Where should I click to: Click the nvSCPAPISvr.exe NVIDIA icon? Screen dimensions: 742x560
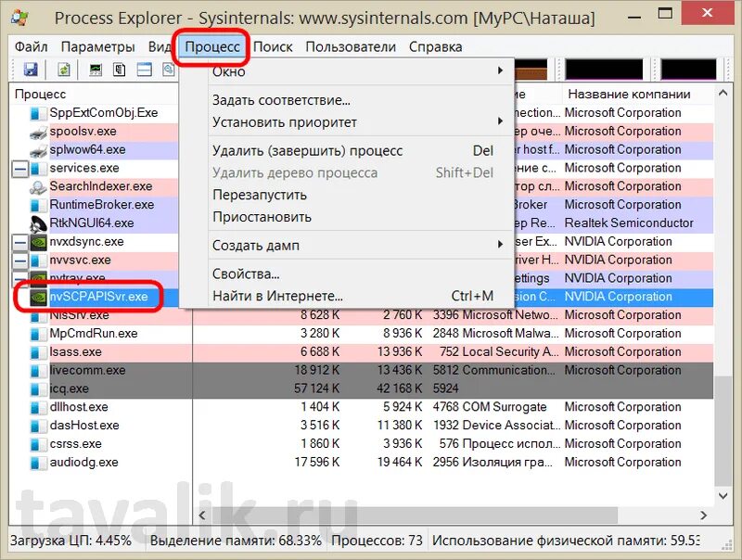point(38,297)
